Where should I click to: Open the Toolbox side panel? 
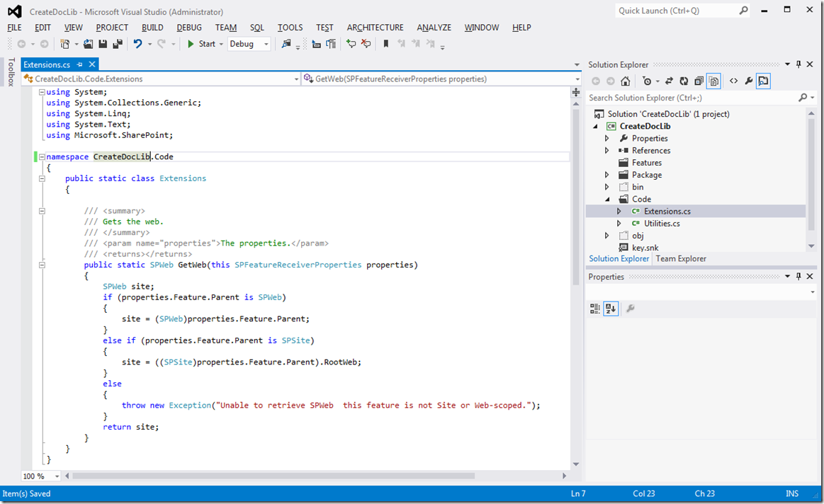pyautogui.click(x=11, y=72)
